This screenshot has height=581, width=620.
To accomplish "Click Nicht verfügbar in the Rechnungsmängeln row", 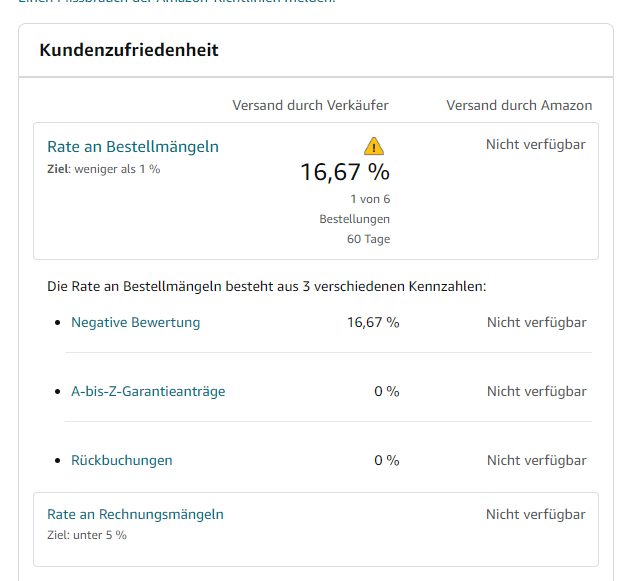I will pyautogui.click(x=535, y=514).
